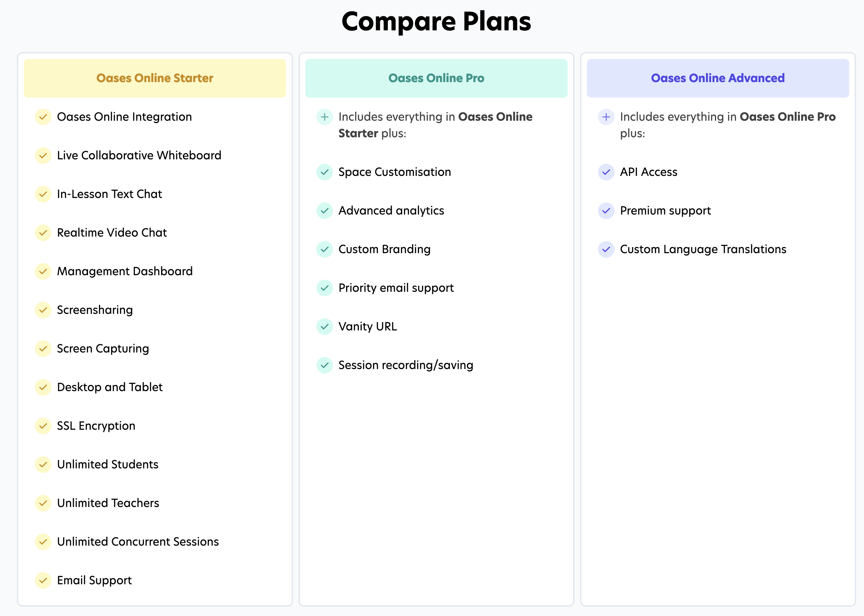Select the Oases Online Advanced plan header
Viewport: 864px width, 616px height.
coord(718,78)
